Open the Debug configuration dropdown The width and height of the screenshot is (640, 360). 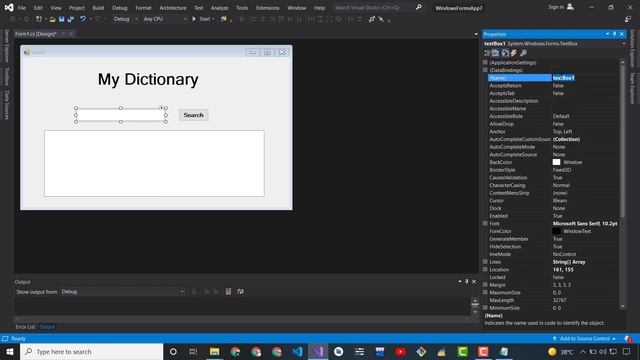click(x=126, y=19)
